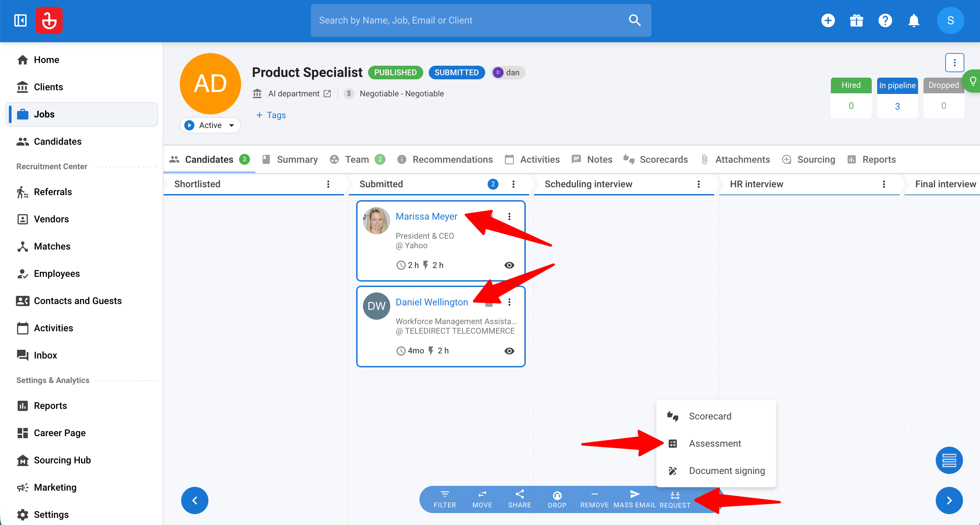Switch to the Notes tab
Viewport: 980px width, 525px height.
(591, 159)
